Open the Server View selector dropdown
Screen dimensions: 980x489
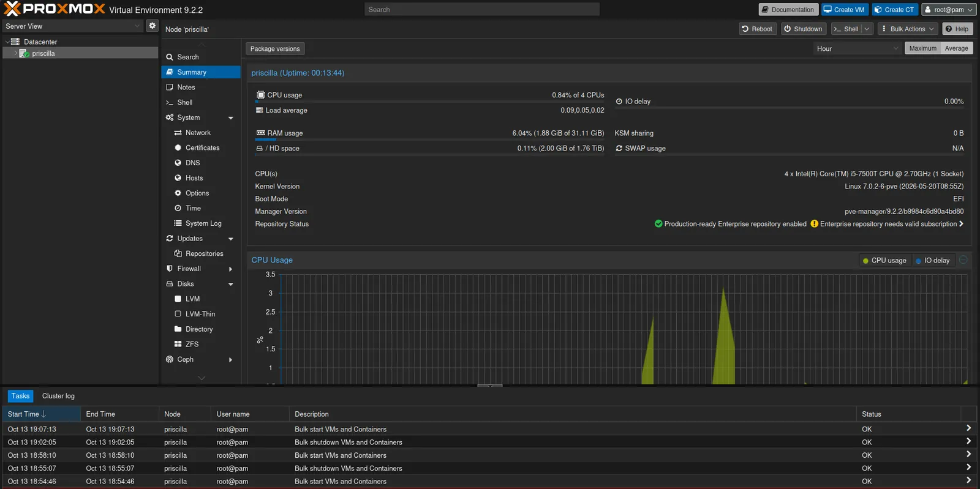[73, 26]
